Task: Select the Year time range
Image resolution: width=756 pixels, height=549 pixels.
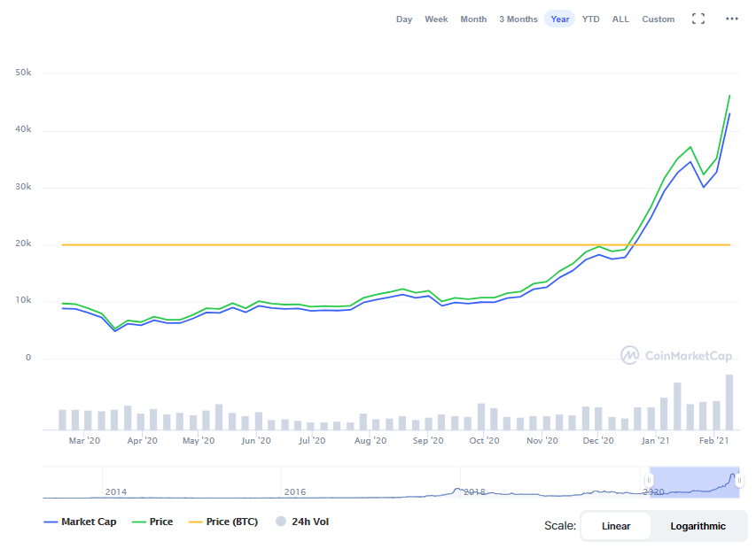Action: coord(560,19)
